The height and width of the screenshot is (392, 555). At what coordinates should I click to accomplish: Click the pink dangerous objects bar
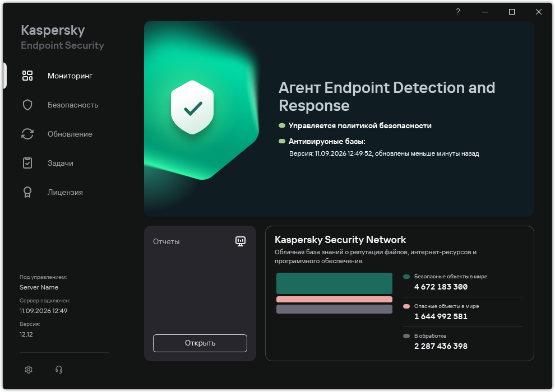pyautogui.click(x=334, y=300)
